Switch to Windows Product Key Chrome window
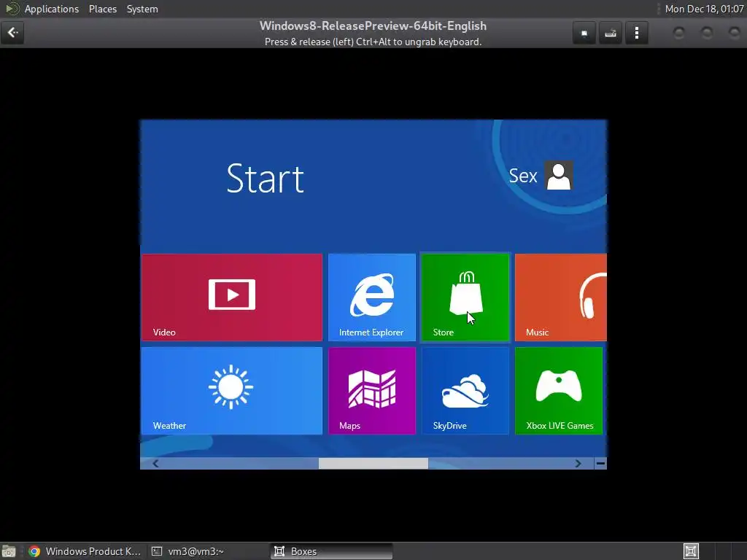The width and height of the screenshot is (747, 560). pyautogui.click(x=85, y=551)
